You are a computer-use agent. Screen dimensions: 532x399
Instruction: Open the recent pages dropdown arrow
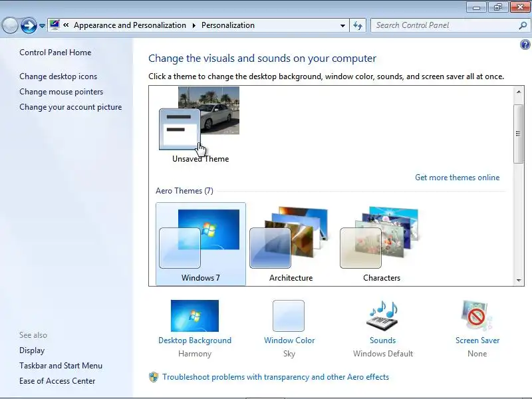pos(42,26)
